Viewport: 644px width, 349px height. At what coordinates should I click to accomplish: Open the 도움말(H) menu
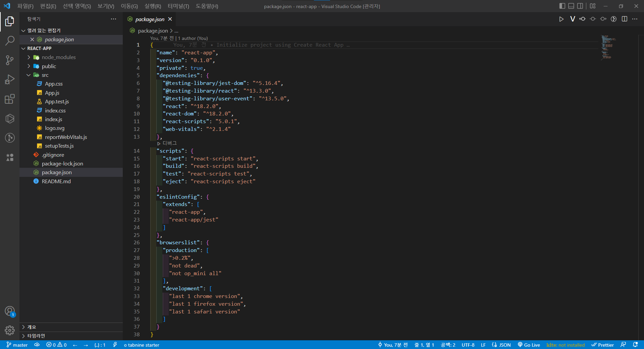(x=207, y=6)
